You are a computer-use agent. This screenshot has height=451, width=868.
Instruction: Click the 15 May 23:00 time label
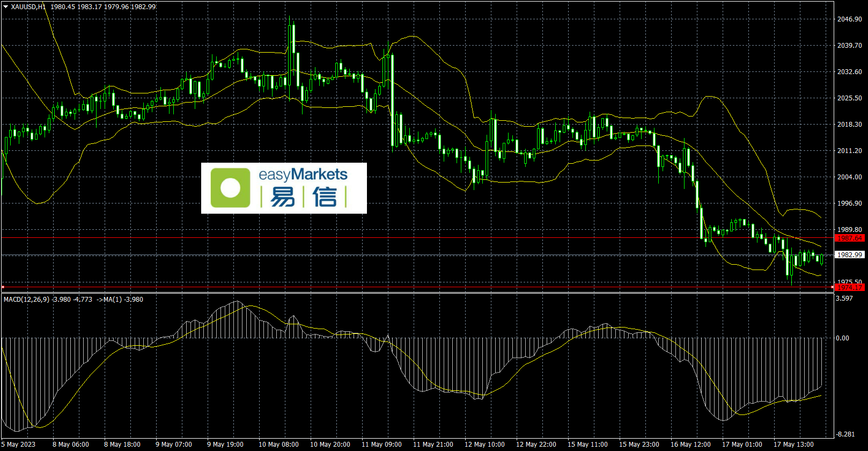tap(639, 445)
